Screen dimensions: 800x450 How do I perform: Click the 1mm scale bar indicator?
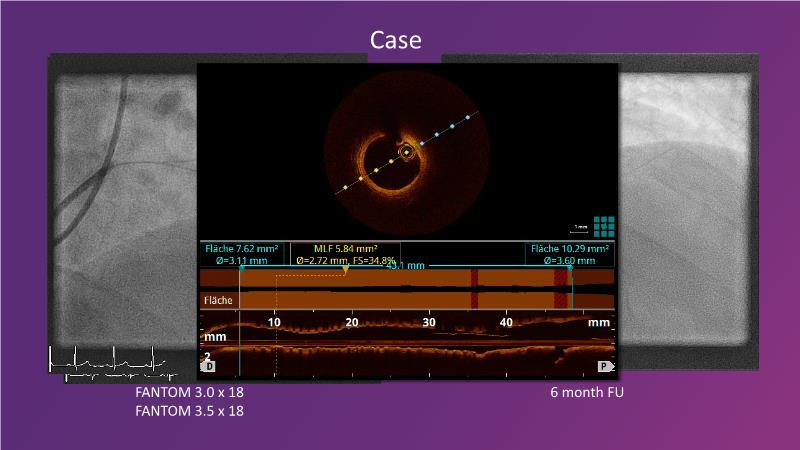[x=580, y=227]
